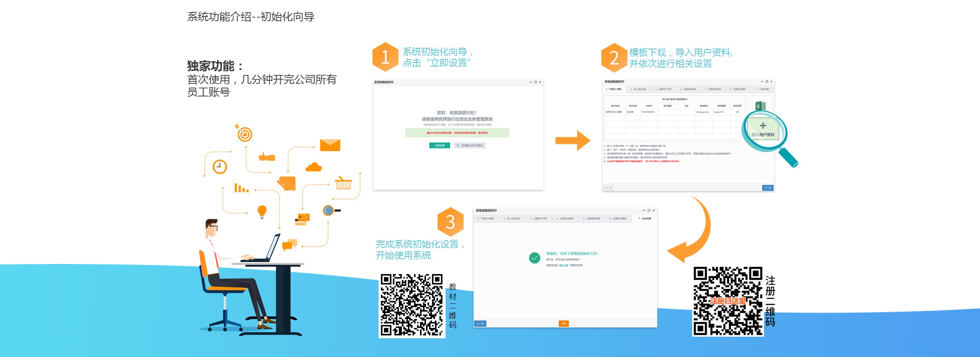Click the 教材二维码 QR code
This screenshot has width=980, height=357.
point(412,305)
